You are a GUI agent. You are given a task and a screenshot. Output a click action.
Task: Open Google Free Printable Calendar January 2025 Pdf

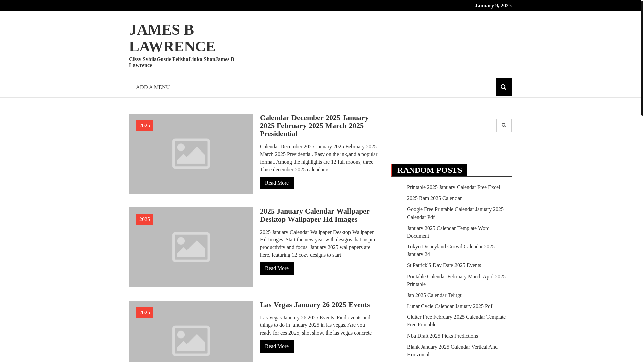(x=455, y=213)
